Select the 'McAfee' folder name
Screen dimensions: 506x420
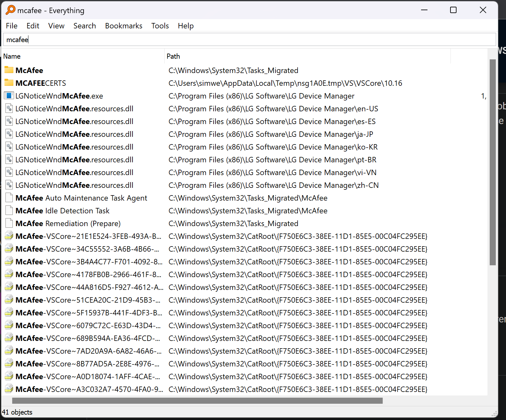[29, 70]
